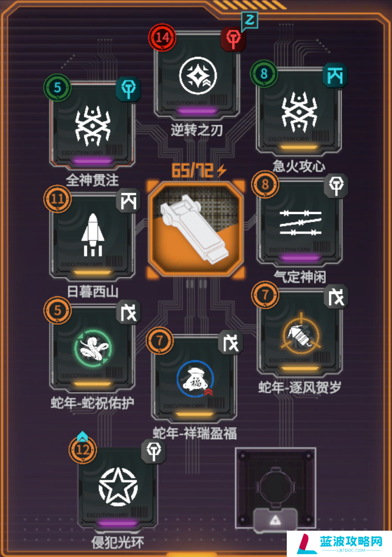Select the 逆转之刃 execution card
Screen dimensions: 392x557
(197, 76)
